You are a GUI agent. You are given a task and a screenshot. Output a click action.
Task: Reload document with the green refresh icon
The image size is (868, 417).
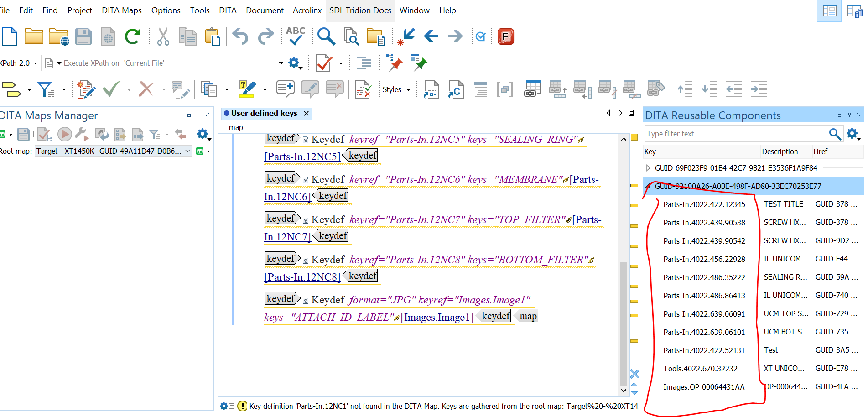click(x=133, y=36)
